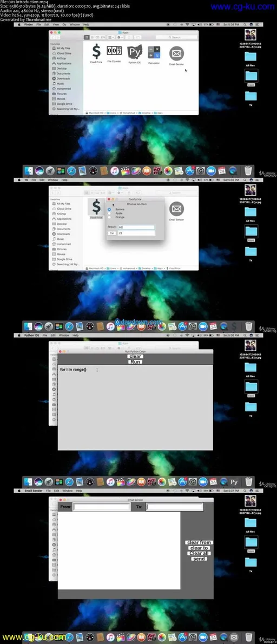
Task: Click the Run button in Run Python Code window
Action: tap(135, 362)
